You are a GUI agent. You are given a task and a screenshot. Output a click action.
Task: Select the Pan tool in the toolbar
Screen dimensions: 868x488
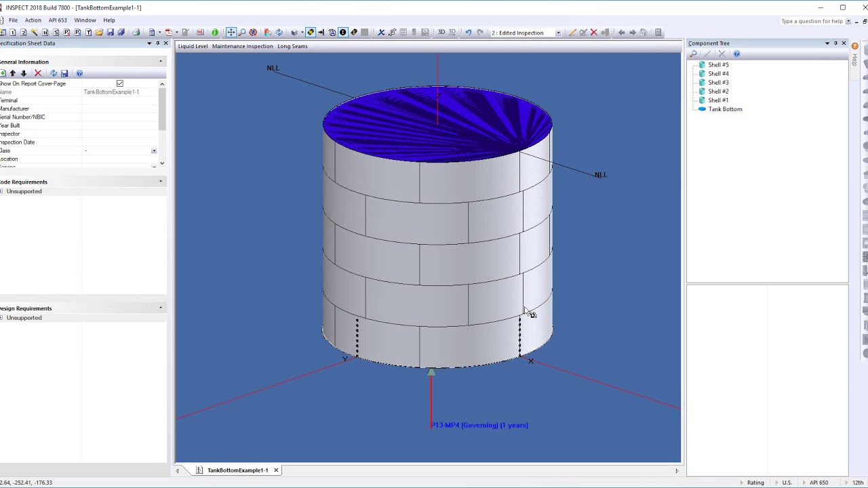(231, 32)
